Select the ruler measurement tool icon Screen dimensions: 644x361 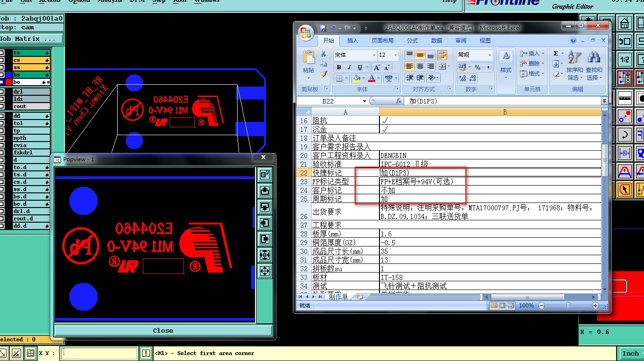[625, 97]
